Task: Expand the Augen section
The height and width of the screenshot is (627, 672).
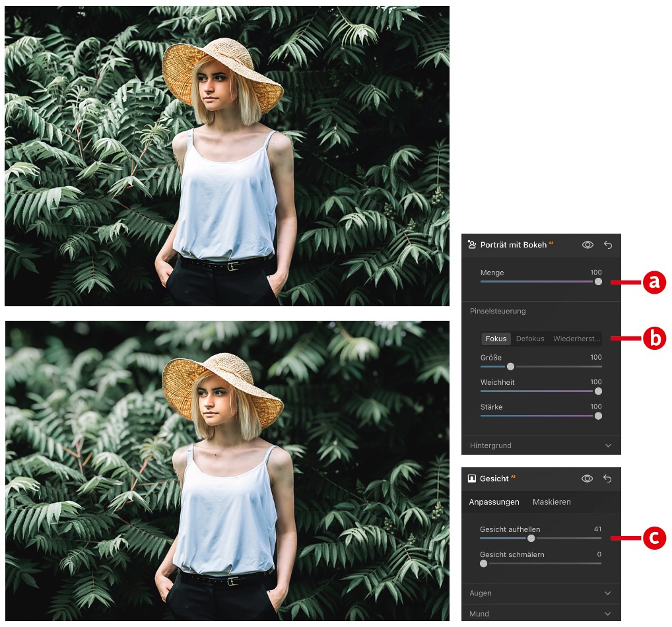Action: 607,593
